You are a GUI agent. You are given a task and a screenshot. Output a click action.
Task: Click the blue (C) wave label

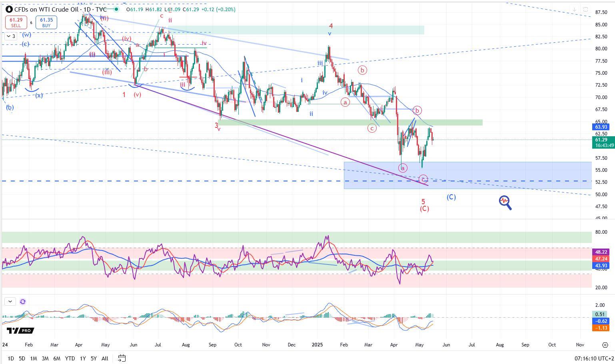tap(451, 197)
